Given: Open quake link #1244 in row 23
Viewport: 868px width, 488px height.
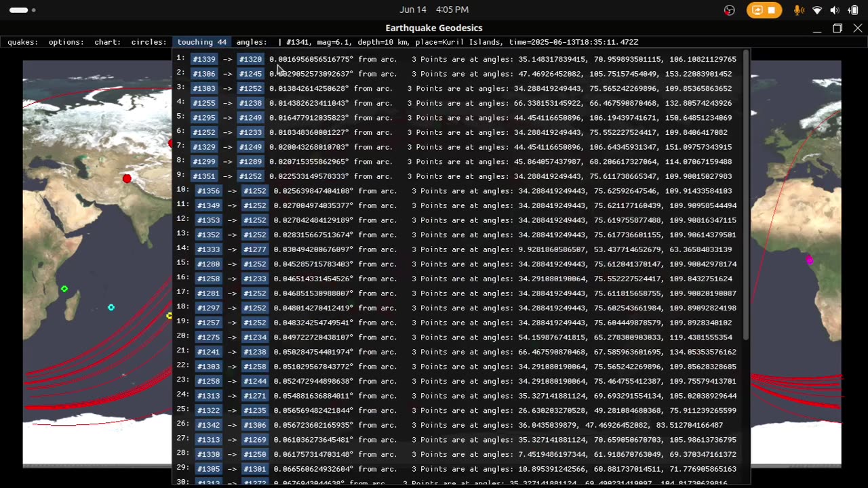Looking at the screenshot, I should point(255,382).
